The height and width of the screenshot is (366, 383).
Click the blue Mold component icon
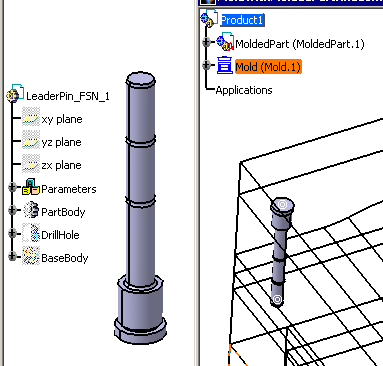tap(224, 65)
